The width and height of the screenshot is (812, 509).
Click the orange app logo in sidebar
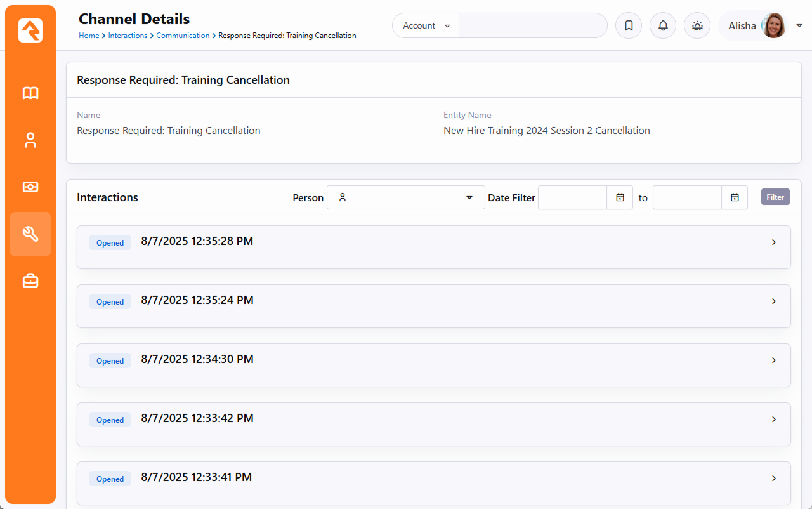(x=30, y=30)
